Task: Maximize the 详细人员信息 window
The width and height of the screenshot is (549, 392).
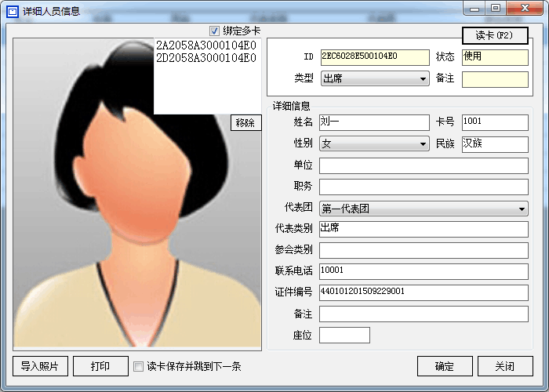Action: coord(496,9)
